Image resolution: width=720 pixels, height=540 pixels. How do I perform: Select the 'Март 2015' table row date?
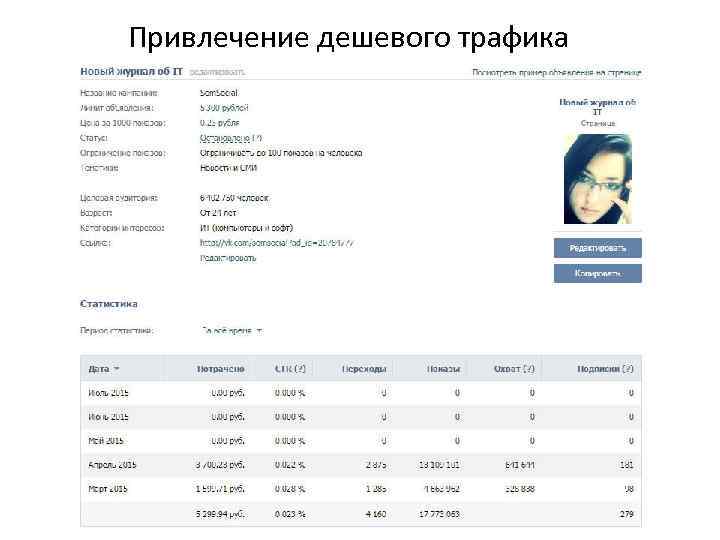[x=107, y=489]
